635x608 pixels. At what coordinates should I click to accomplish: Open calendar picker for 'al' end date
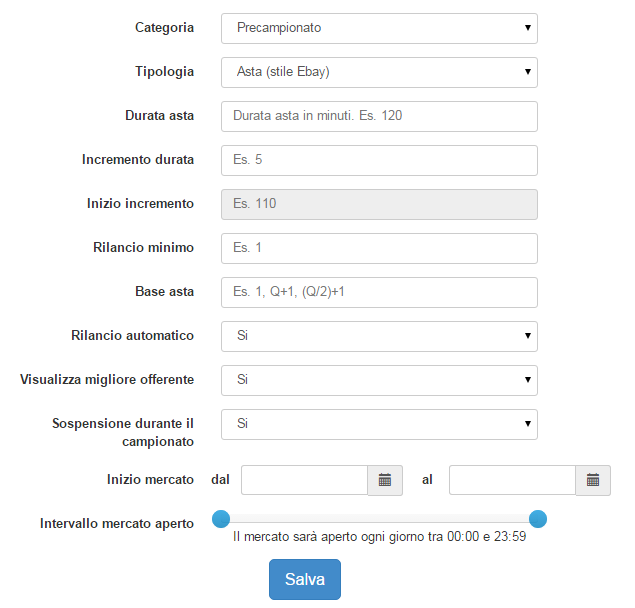[x=593, y=480]
